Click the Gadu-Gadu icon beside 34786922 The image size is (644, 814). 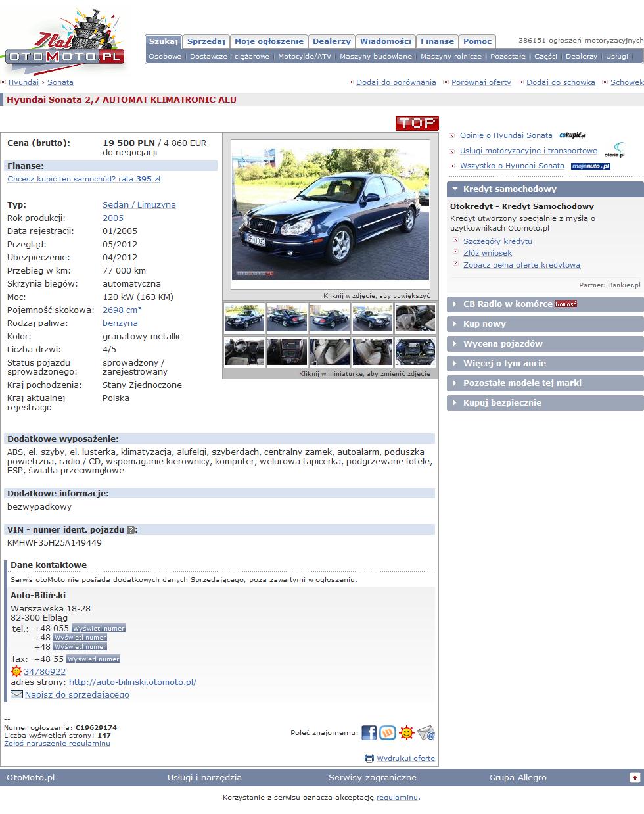16,671
